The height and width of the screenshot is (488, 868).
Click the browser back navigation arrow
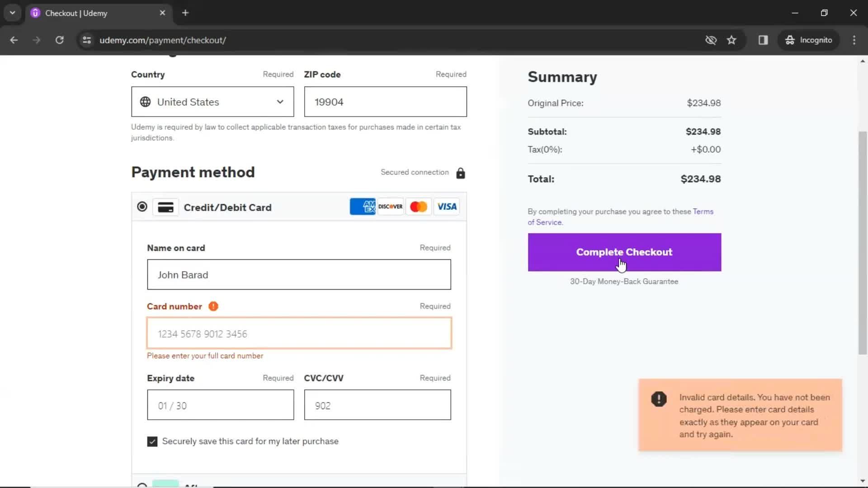(x=14, y=40)
